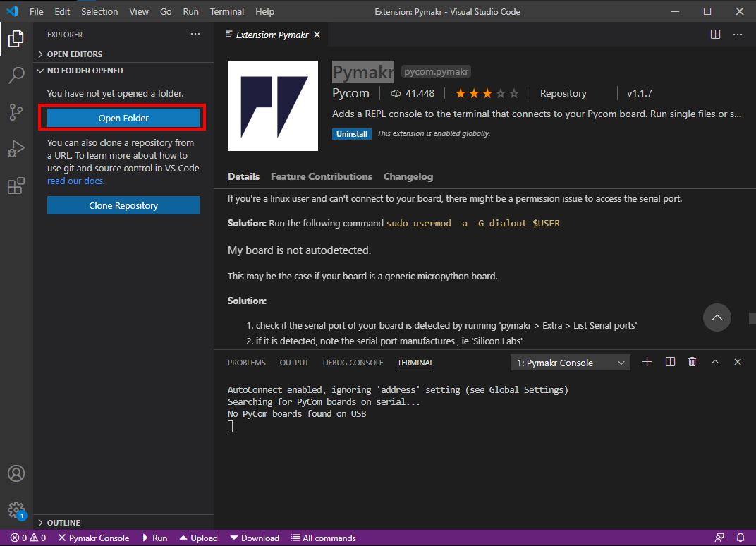This screenshot has height=546, width=756.
Task: Click the feedback icon in status bar
Action: (719, 538)
